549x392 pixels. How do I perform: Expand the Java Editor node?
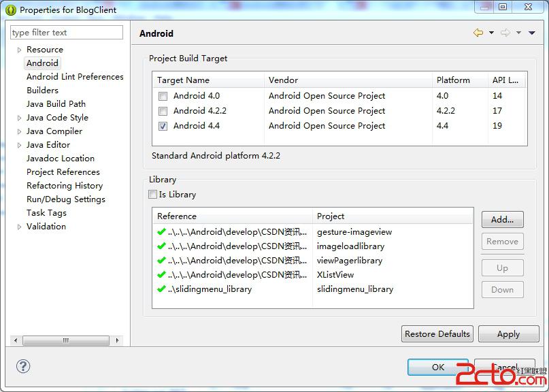(x=19, y=145)
